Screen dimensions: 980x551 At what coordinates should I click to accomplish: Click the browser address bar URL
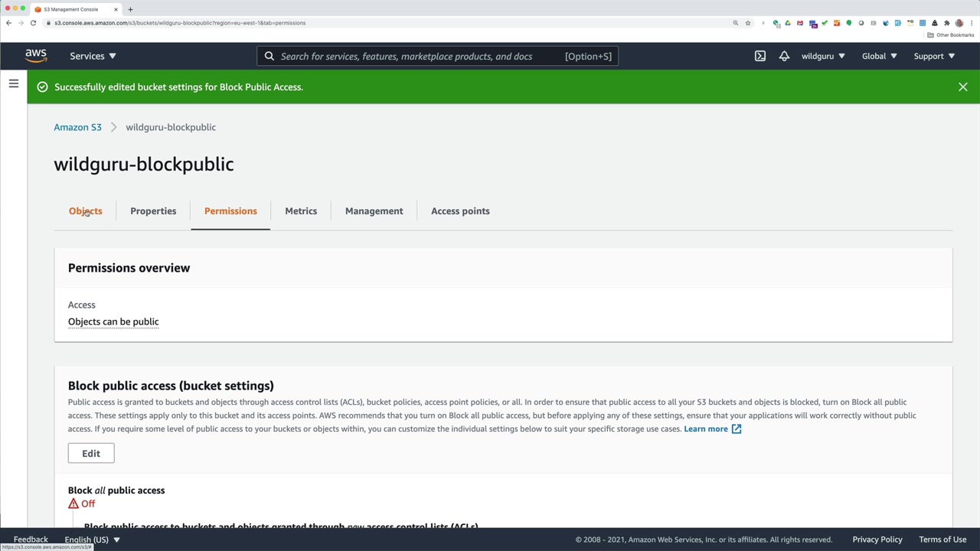point(180,23)
